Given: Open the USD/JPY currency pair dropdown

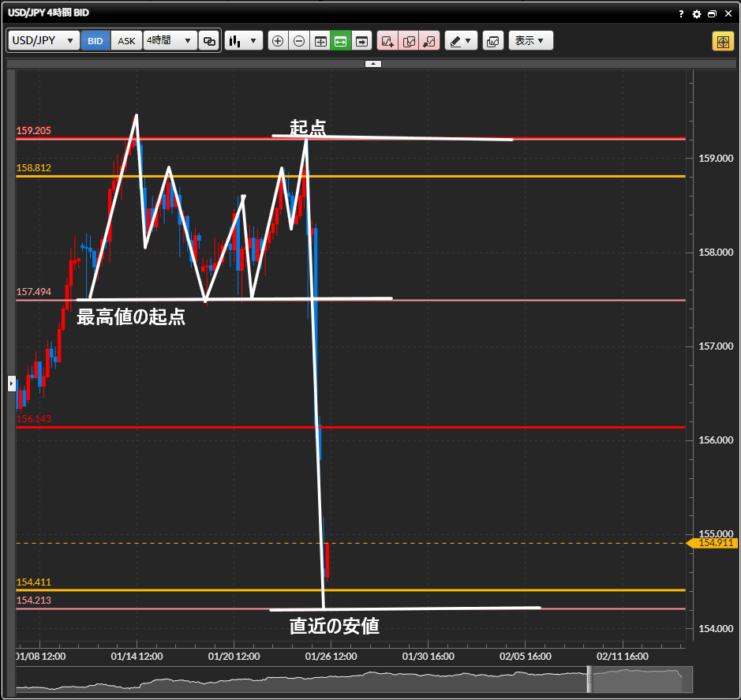Looking at the screenshot, I should (44, 41).
